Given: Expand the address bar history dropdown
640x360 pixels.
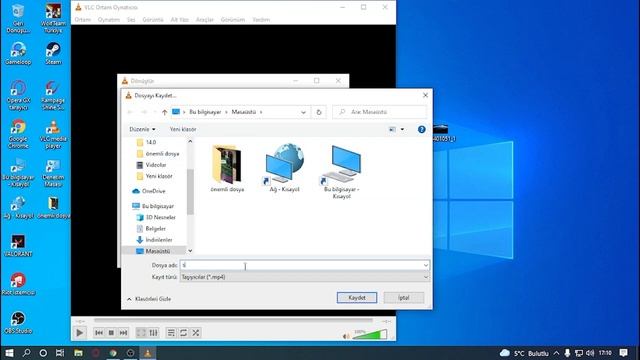Looking at the screenshot, I should pos(303,112).
